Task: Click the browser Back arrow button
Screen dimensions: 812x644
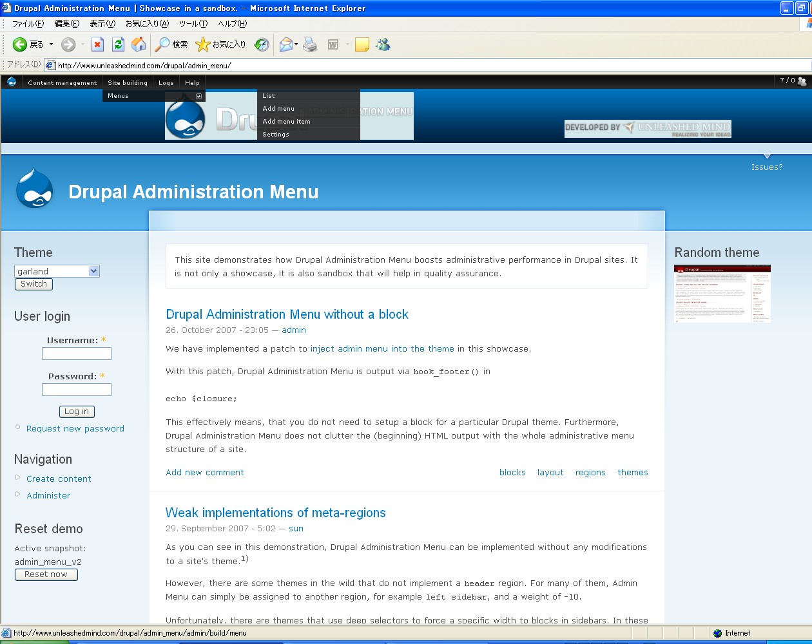Action: (x=20, y=44)
